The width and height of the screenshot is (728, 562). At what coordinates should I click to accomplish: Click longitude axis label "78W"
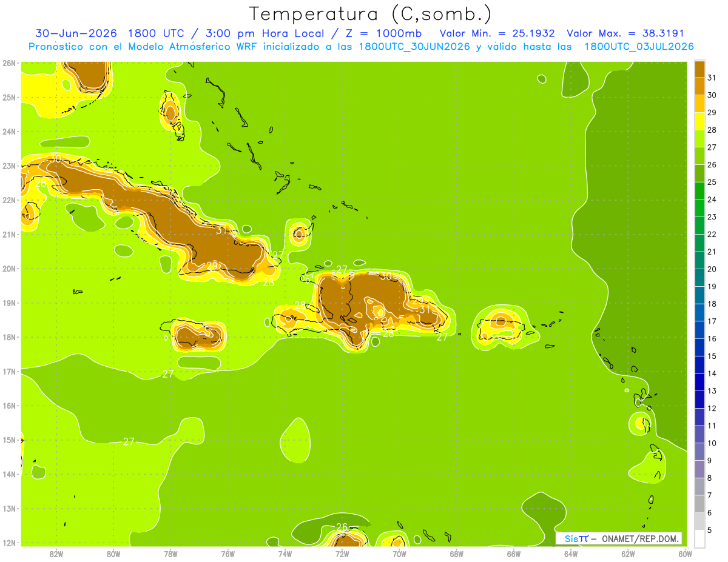click(170, 554)
